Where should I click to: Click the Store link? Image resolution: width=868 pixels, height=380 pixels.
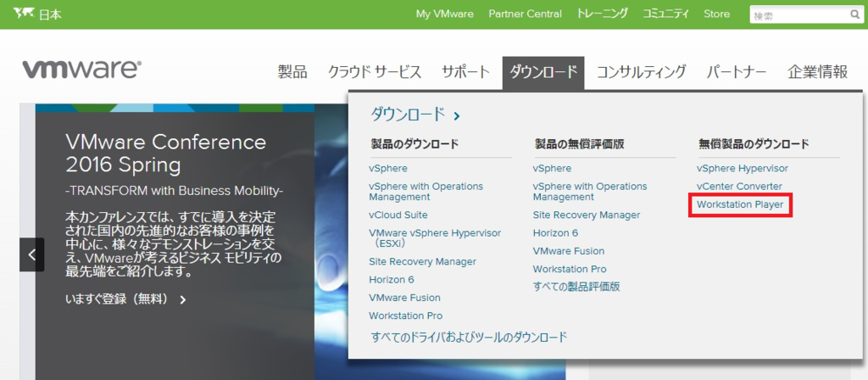(716, 14)
